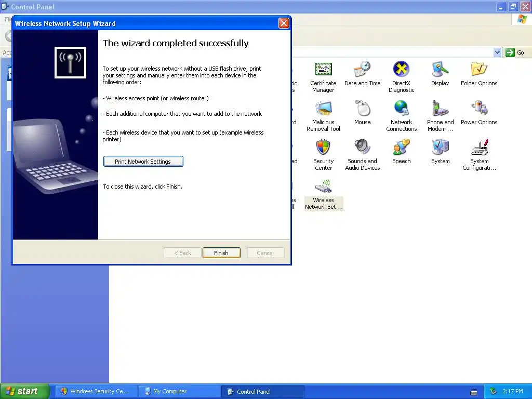532x399 pixels.
Task: Click the Control Panel title bar icon
Action: tap(5, 6)
